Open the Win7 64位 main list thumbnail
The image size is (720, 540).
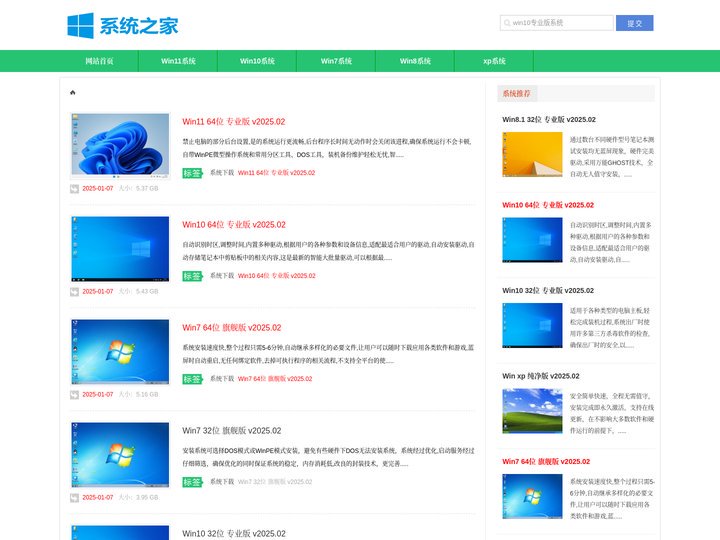[x=120, y=352]
